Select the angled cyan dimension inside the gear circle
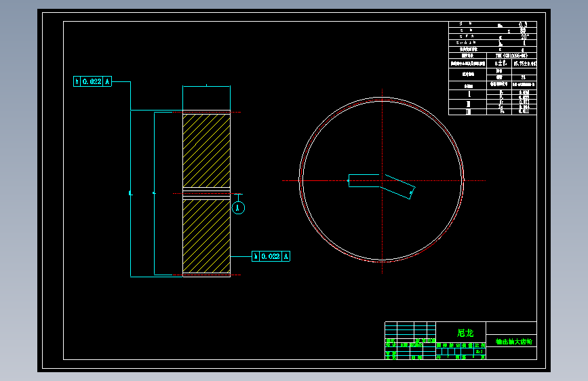588x381 pixels. coord(399,186)
